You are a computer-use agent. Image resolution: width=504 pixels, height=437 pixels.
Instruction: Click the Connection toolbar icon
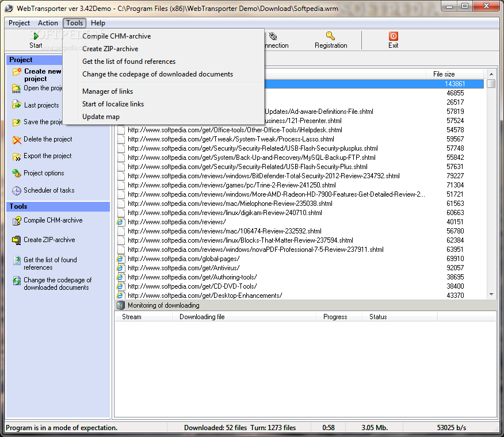pos(273,36)
